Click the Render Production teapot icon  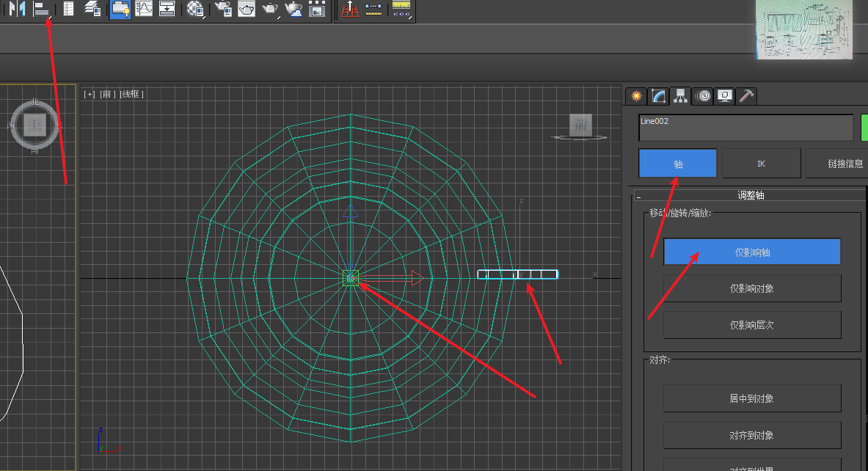click(x=270, y=9)
